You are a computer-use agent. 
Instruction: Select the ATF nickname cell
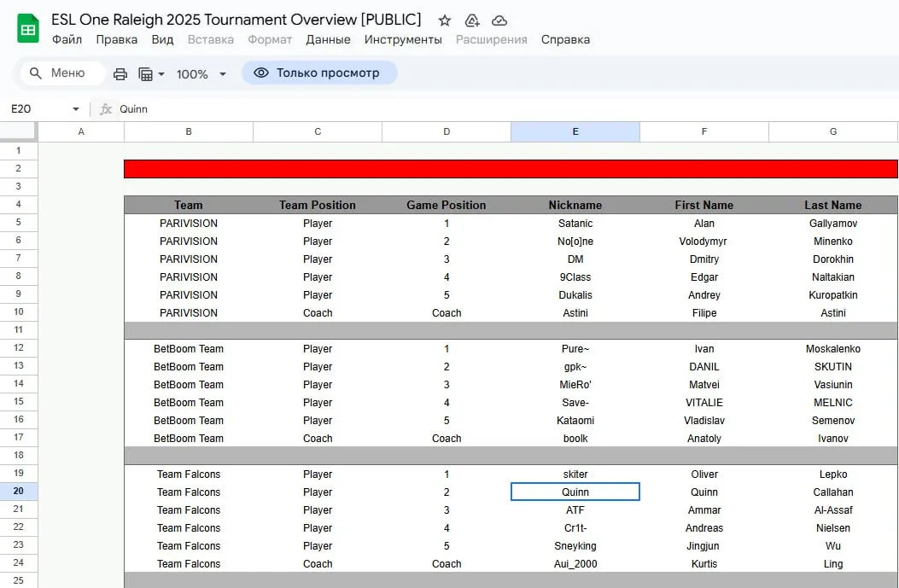point(575,510)
